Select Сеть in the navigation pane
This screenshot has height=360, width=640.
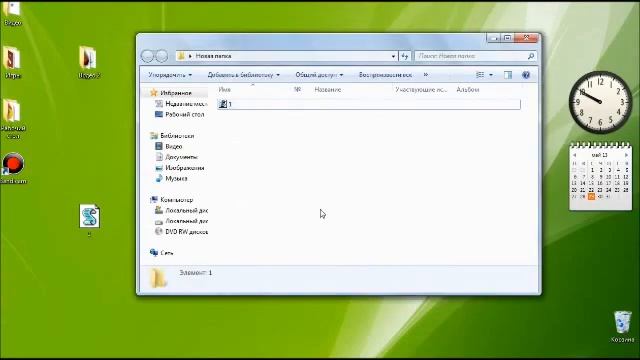click(167, 253)
